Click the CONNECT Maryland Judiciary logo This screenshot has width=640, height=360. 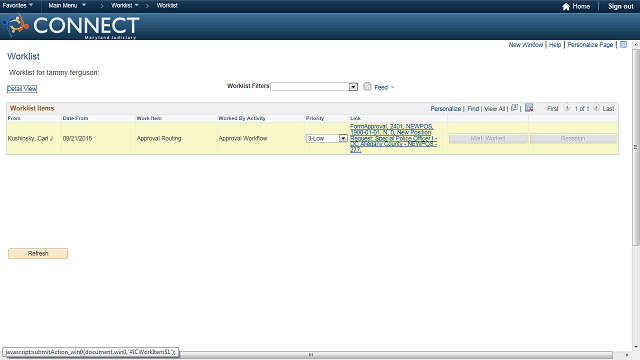click(71, 26)
